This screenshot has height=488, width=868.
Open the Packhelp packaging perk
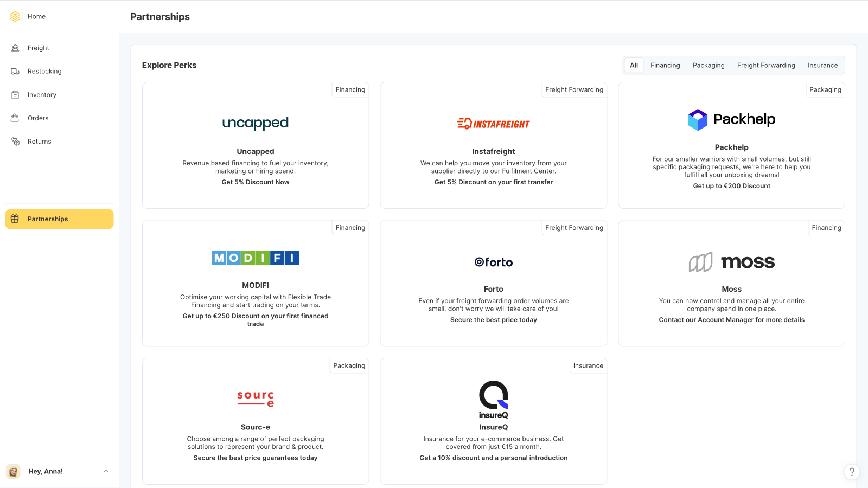(731, 145)
